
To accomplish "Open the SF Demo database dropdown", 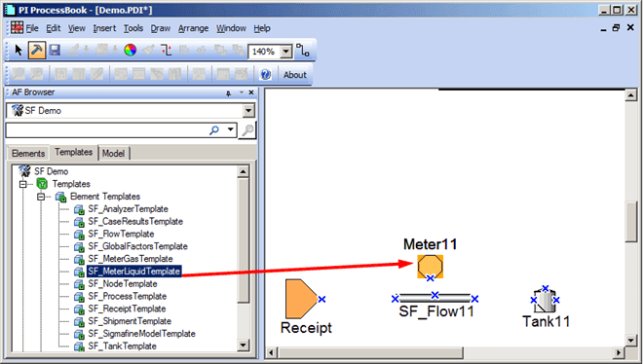I will tap(248, 111).
